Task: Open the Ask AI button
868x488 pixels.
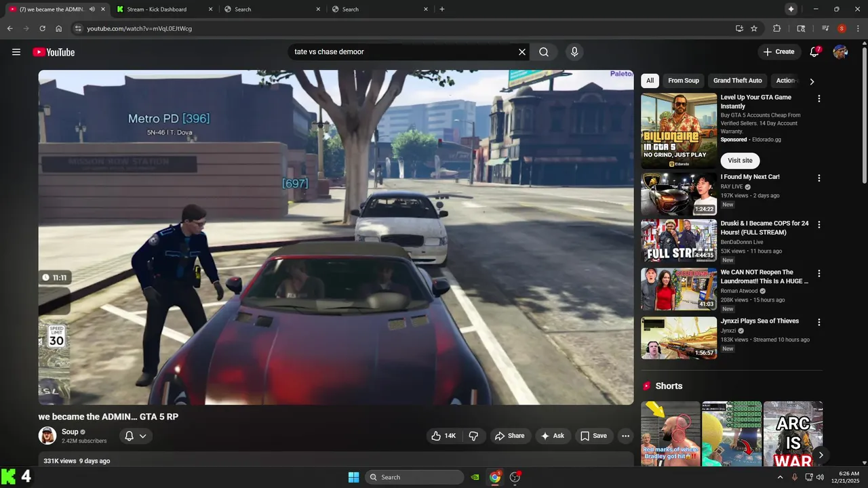Action: 553,436
